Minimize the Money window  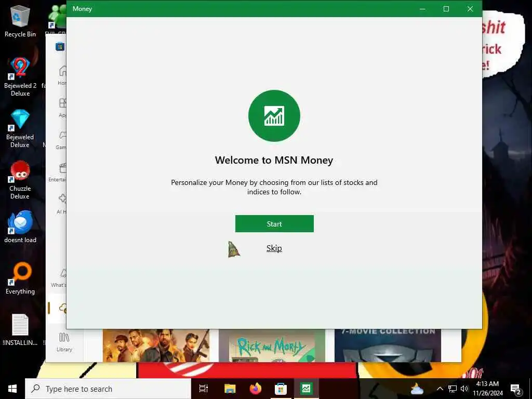tap(422, 9)
